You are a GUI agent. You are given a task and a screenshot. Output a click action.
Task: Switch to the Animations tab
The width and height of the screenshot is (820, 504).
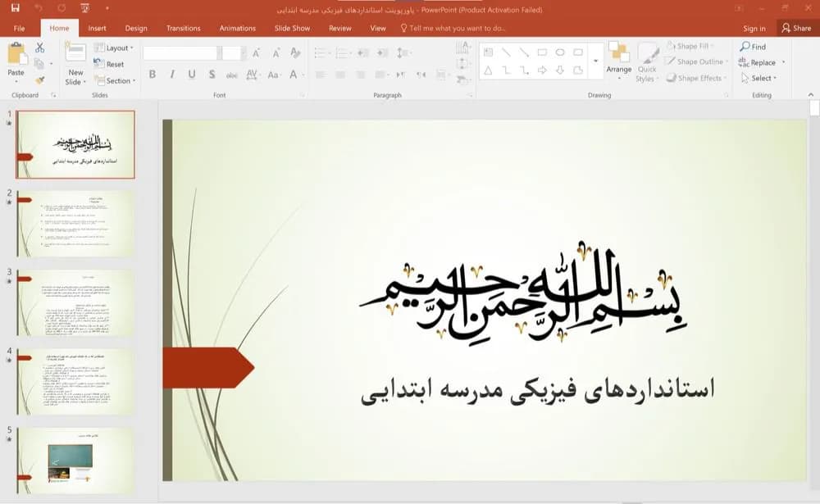pyautogui.click(x=238, y=28)
